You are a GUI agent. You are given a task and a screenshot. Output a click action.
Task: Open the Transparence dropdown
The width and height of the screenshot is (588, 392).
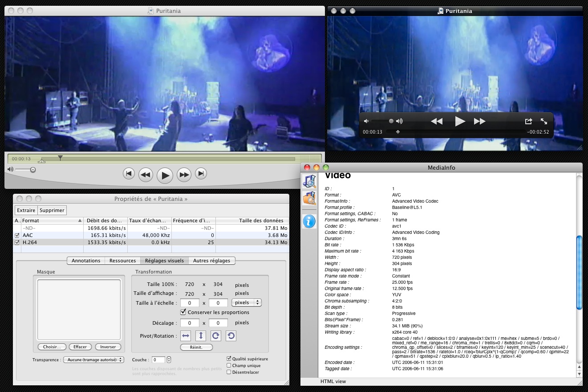(x=94, y=359)
